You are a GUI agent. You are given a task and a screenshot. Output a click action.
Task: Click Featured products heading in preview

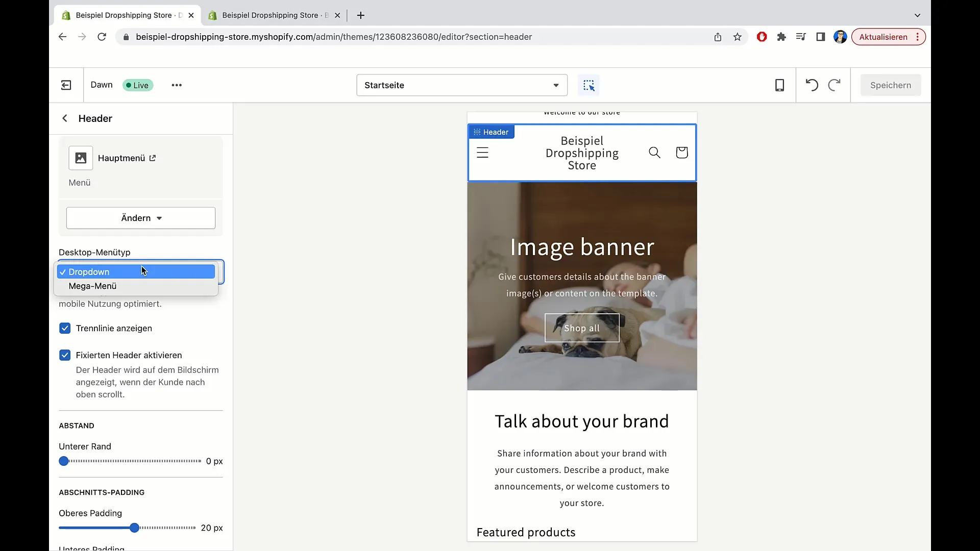pyautogui.click(x=526, y=532)
